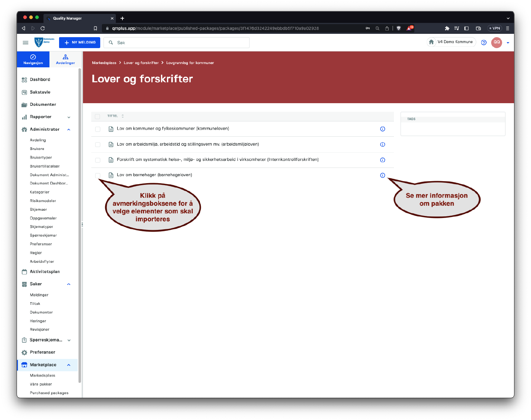
Task: Show info for barnehageloven package
Action: click(x=382, y=175)
